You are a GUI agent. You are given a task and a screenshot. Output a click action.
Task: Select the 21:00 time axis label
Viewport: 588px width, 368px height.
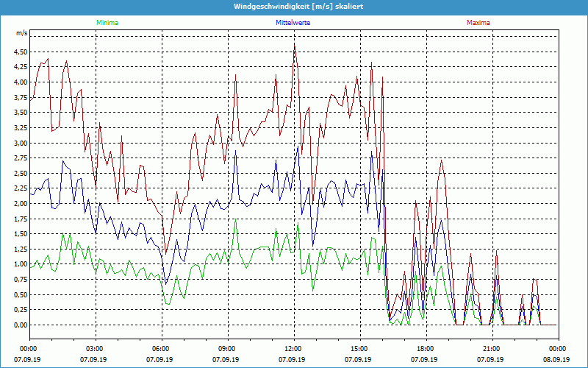pos(492,349)
